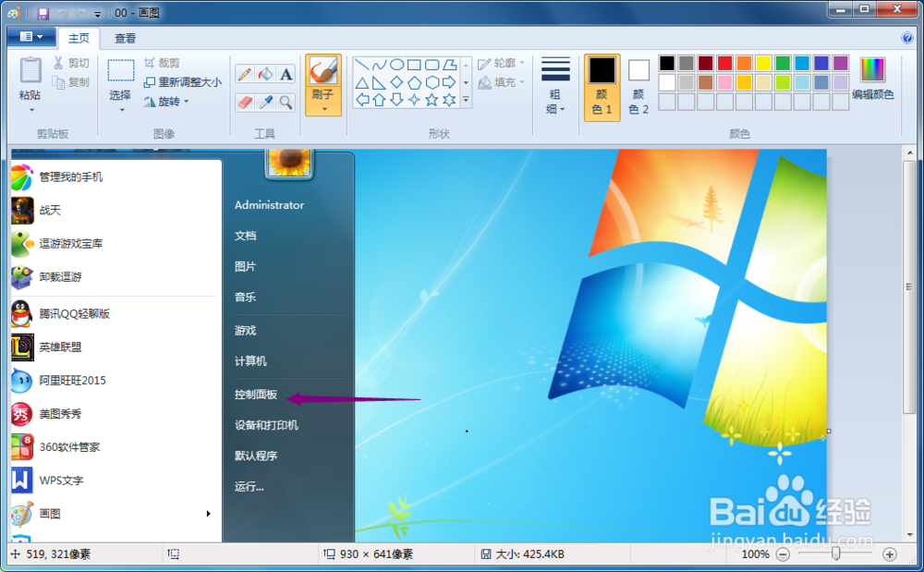Choose the oval shape
Viewport: 924px width, 572px height.
[x=396, y=65]
